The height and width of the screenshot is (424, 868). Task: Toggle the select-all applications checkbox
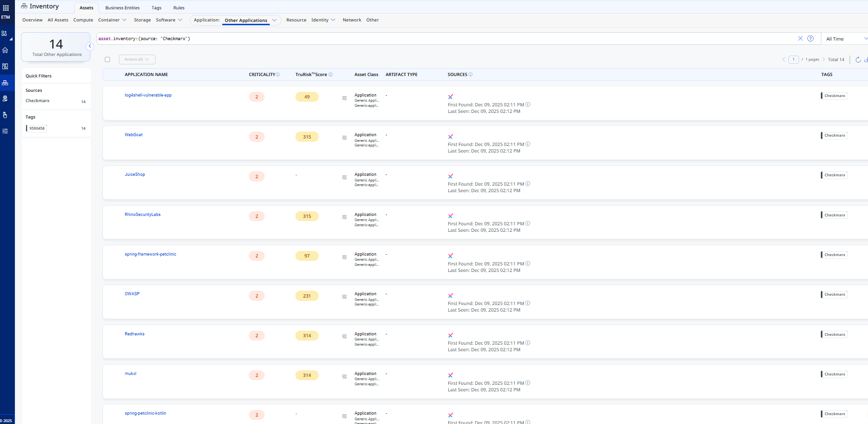click(x=108, y=60)
